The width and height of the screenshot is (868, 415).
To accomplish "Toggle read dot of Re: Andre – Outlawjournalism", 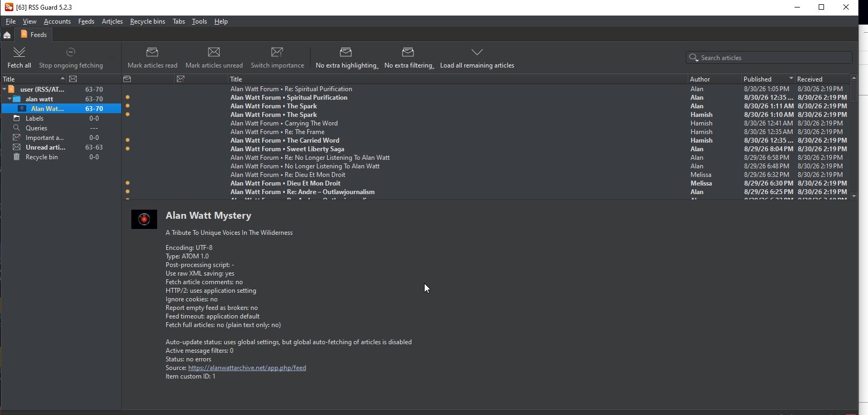I will pos(128,192).
